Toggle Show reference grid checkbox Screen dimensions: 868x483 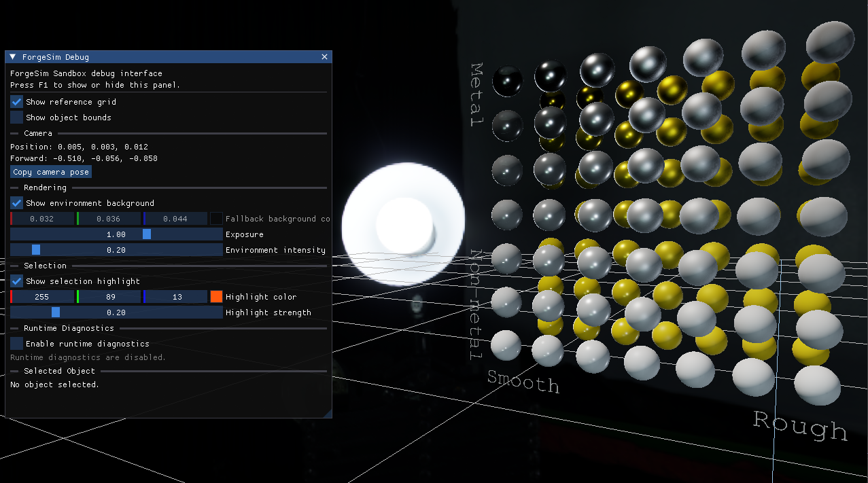(17, 102)
